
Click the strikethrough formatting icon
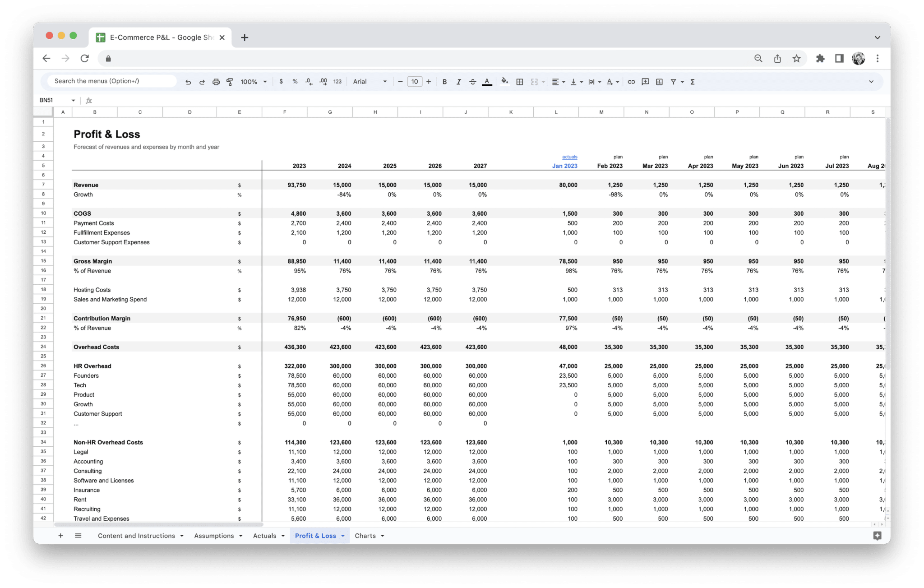coord(471,81)
